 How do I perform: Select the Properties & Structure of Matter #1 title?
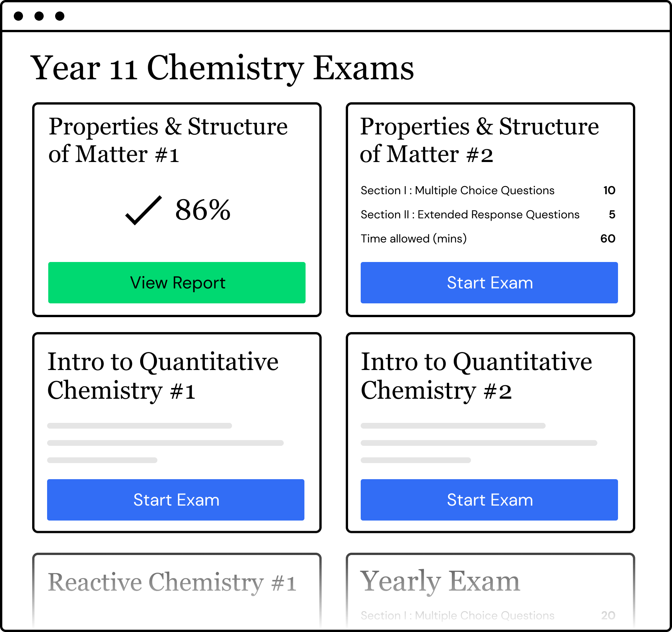[x=168, y=140]
